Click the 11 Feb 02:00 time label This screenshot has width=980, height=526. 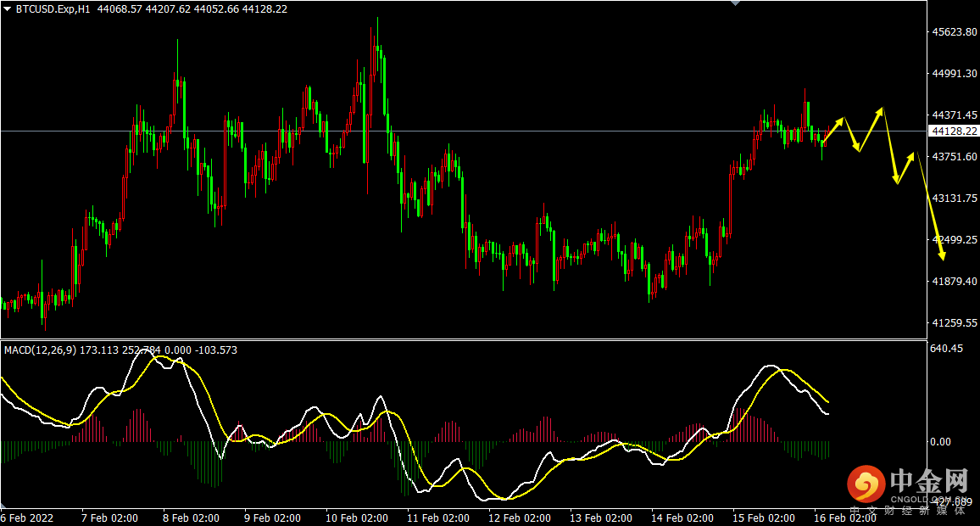click(437, 518)
